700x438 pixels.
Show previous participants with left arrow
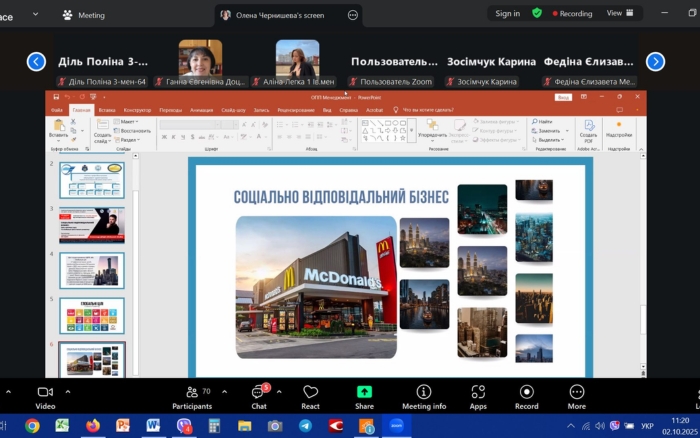pos(36,61)
